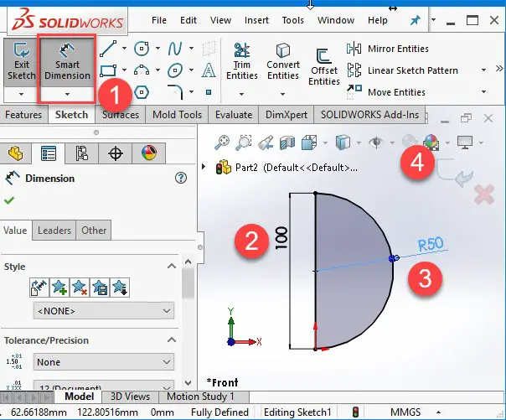506x420 pixels.
Task: Open Linear Sketch Pattern dropdown arrow
Action: click(483, 70)
